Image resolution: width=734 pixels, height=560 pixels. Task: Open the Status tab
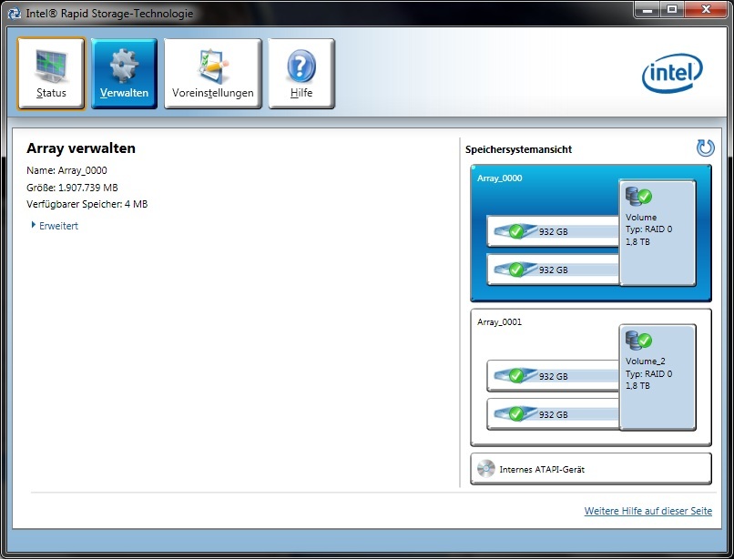[x=51, y=74]
